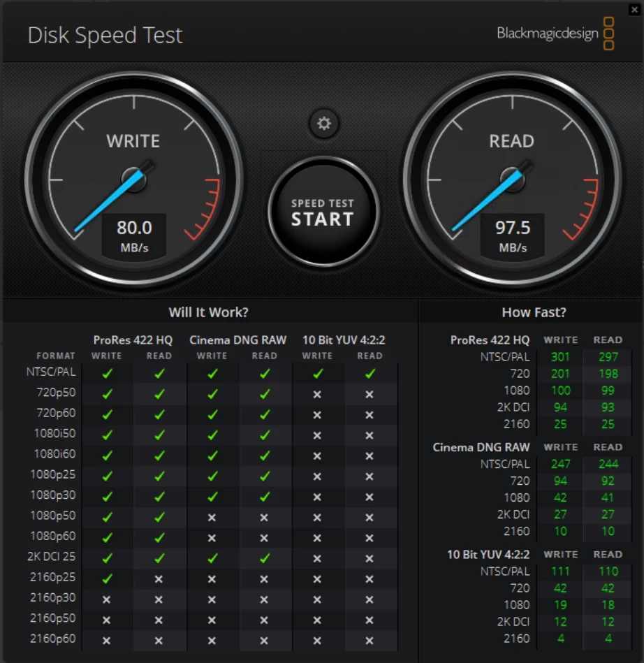Screen dimensions: 644x663
Task: Click 10 Bit YUV 1080 write value 19
Action: [x=560, y=605]
